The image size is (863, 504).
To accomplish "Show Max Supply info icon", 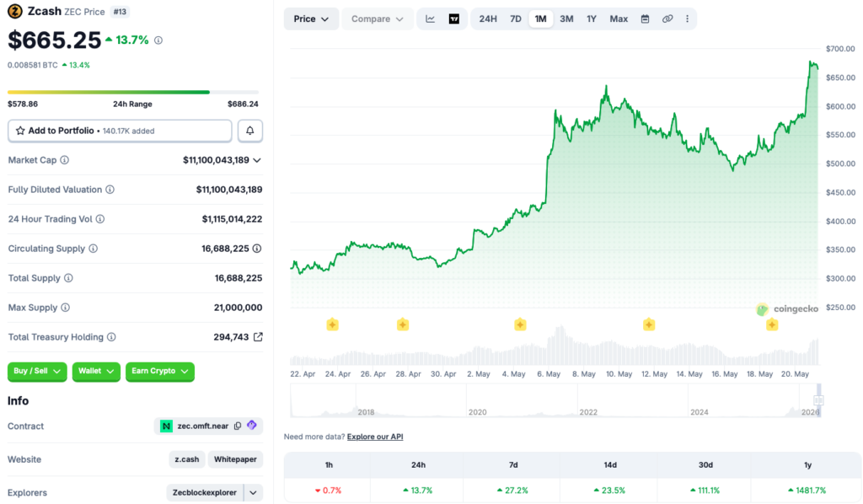I will pyautogui.click(x=65, y=308).
